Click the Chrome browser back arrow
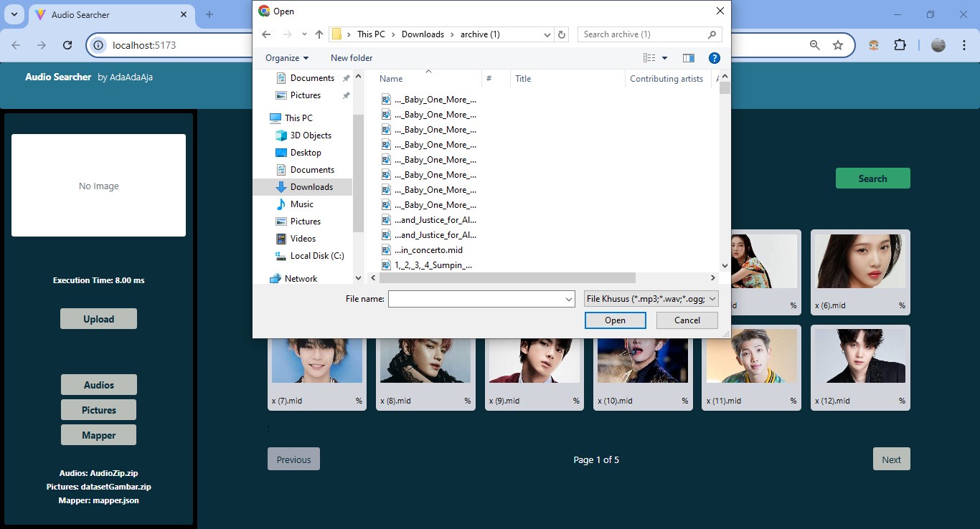Image resolution: width=980 pixels, height=529 pixels. pos(17,45)
